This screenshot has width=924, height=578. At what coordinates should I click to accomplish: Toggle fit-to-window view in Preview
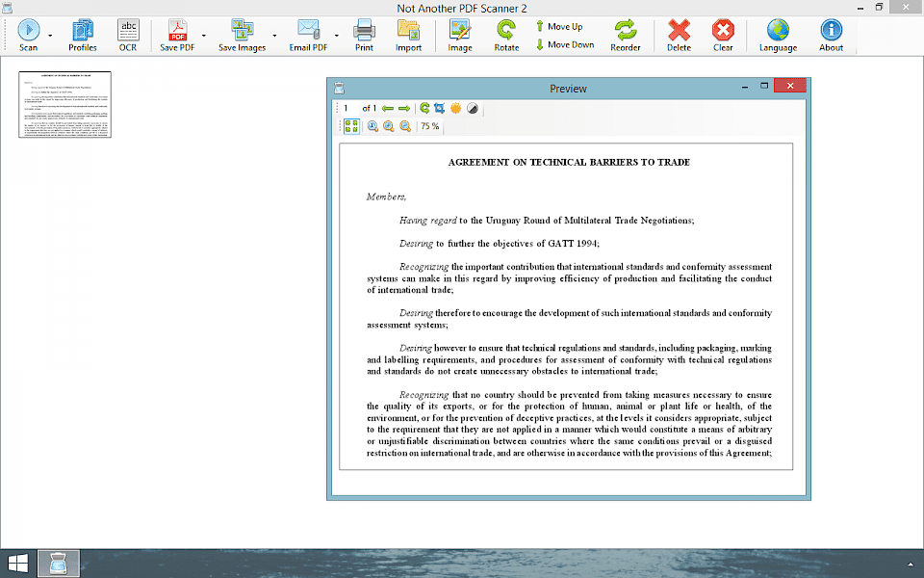point(352,126)
